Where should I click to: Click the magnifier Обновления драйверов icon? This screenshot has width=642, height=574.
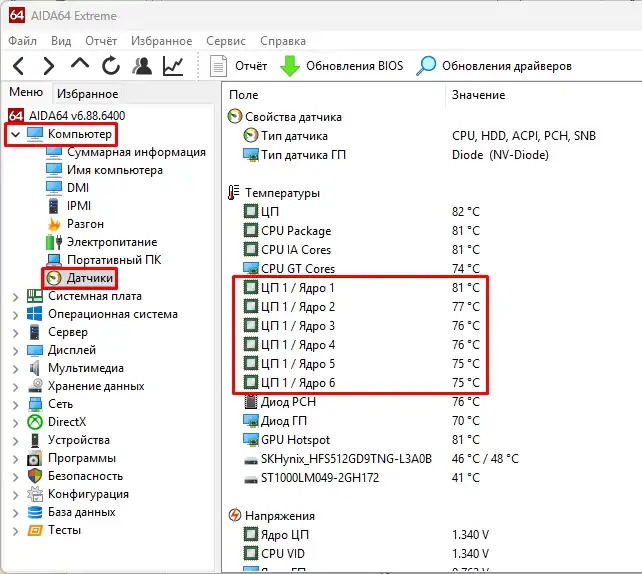coord(426,66)
